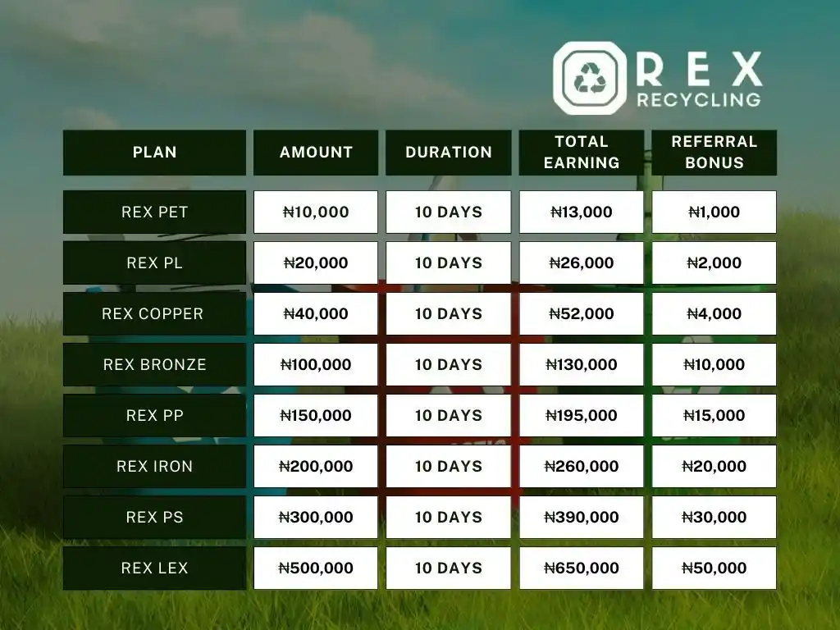Screen dimensions: 840x630
Task: Select the REX COPPER plan
Action: pos(154,314)
